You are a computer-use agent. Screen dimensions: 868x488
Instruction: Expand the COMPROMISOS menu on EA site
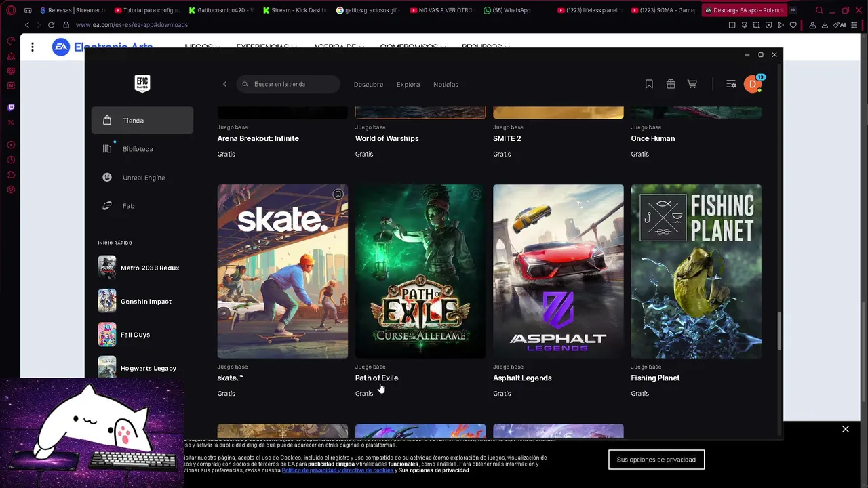click(x=413, y=47)
